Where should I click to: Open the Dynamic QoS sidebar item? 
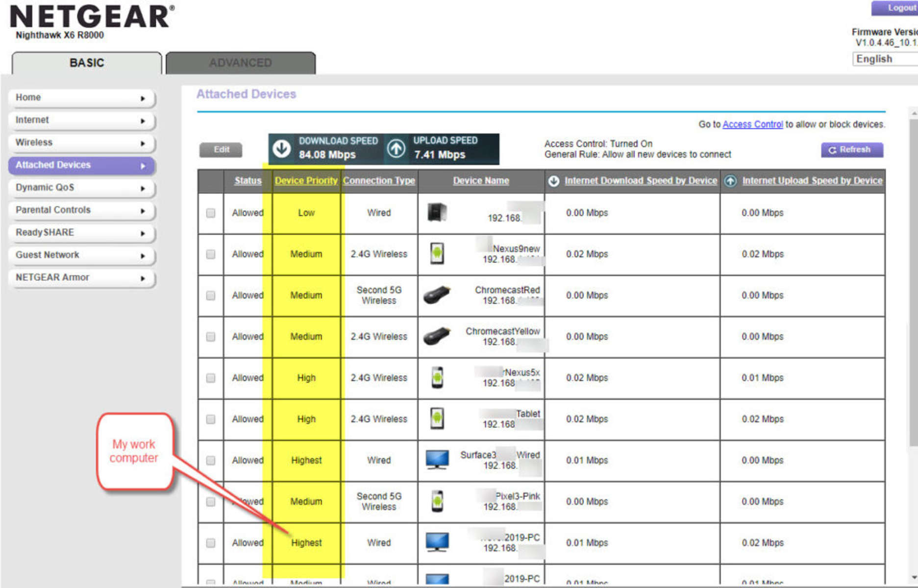tap(81, 188)
